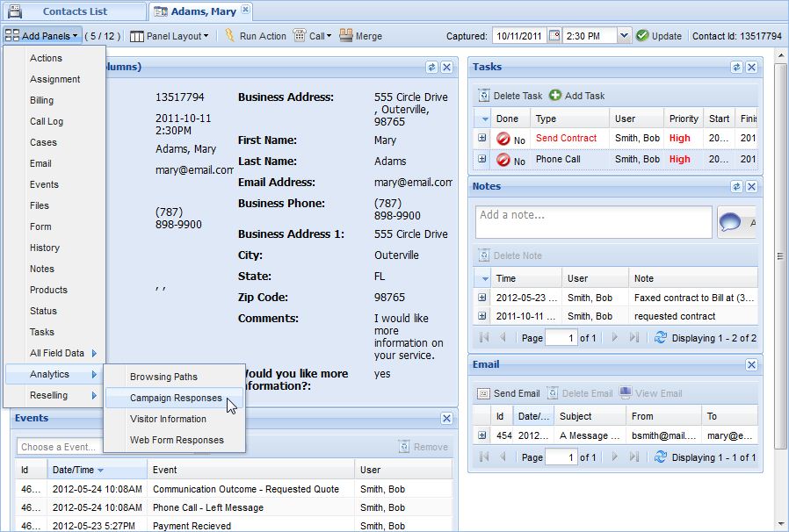The height and width of the screenshot is (532, 789).
Task: Close the Email panel
Action: coord(751,364)
